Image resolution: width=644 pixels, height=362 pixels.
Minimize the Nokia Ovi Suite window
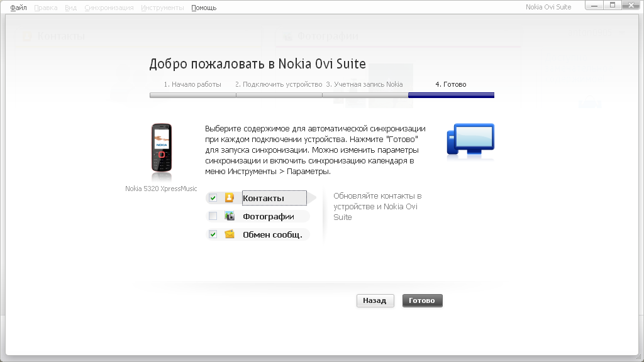[593, 5]
